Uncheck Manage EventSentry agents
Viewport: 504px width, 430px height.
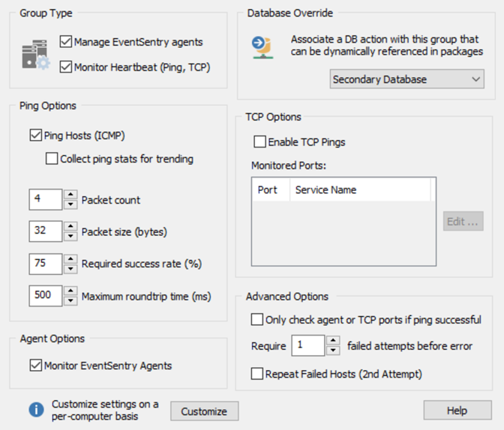tap(66, 42)
